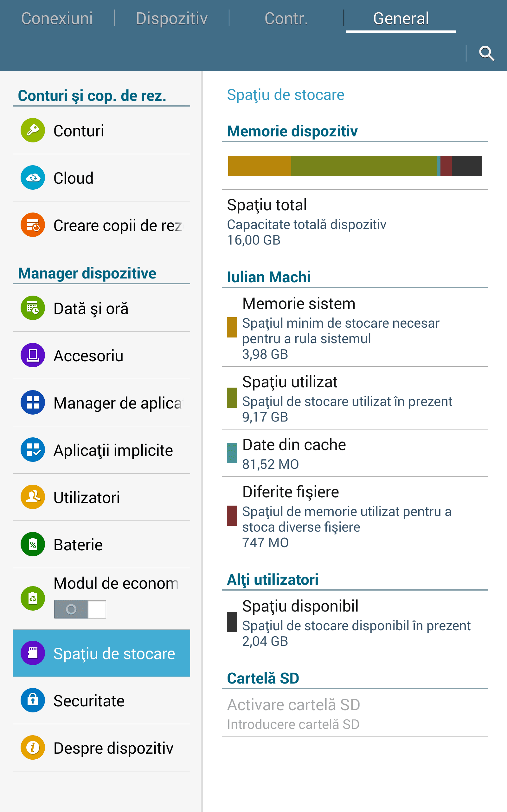Tap the Manager de aplicații grid icon
This screenshot has width=507, height=812.
coord(33,402)
